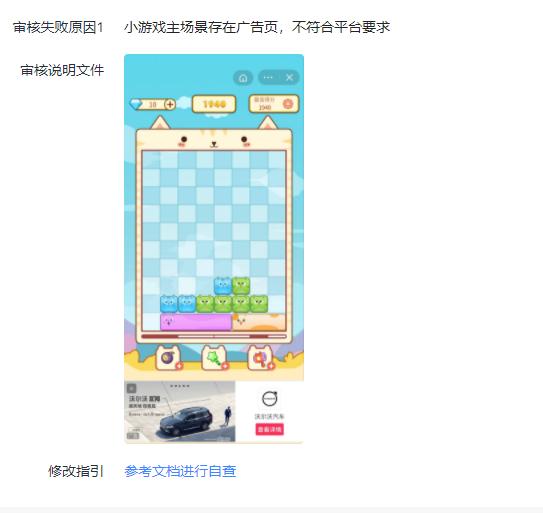This screenshot has width=543, height=513.
Task: Open the car advertisement image
Action: pyautogui.click(x=180, y=412)
